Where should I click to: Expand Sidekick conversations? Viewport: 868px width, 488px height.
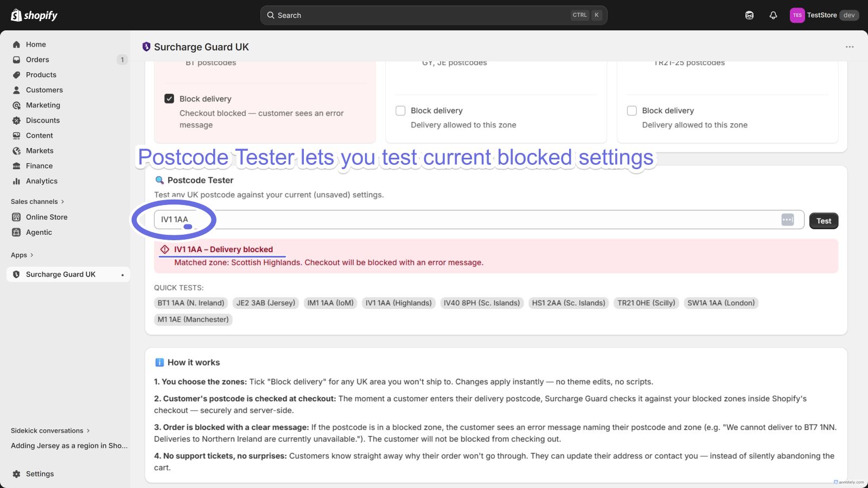click(50, 431)
